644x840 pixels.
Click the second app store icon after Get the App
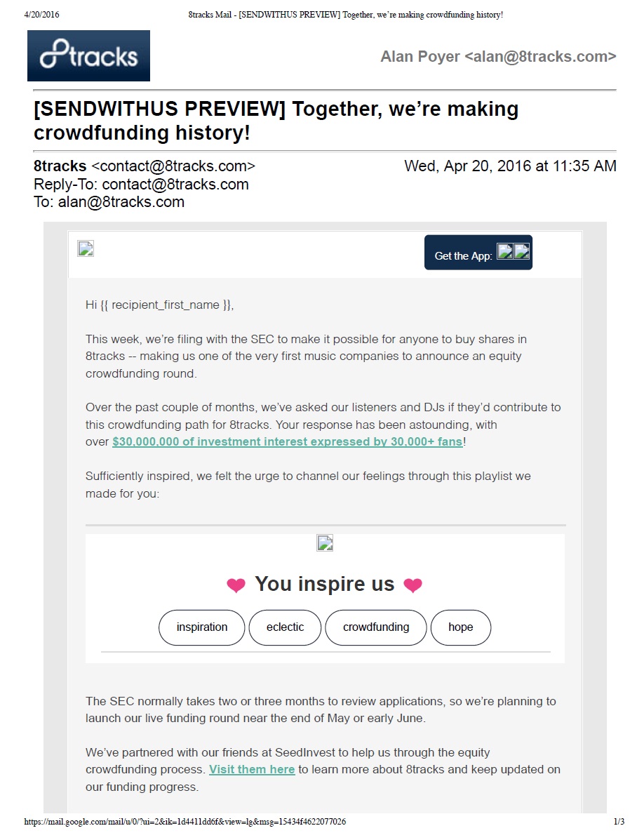click(x=521, y=251)
